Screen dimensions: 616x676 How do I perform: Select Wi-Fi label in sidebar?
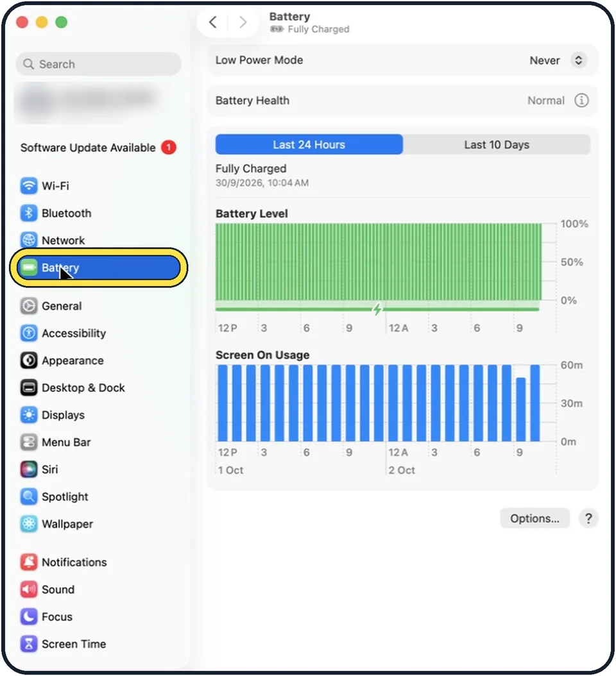[55, 186]
